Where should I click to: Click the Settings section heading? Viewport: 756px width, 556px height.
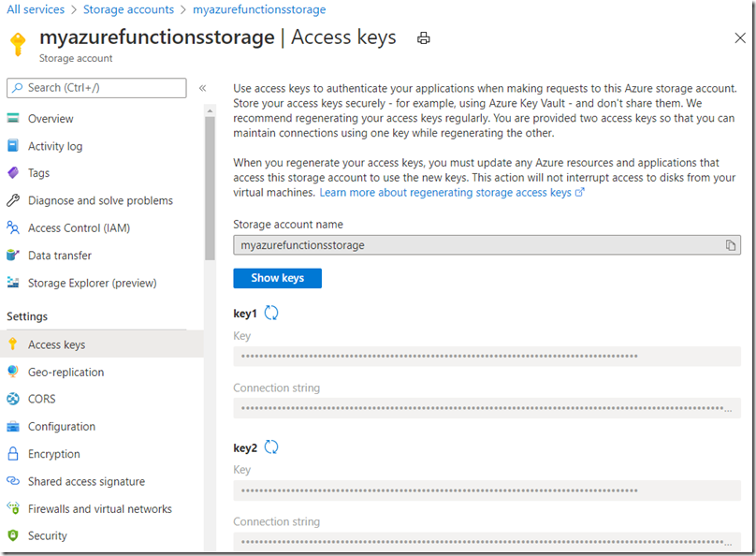(27, 316)
